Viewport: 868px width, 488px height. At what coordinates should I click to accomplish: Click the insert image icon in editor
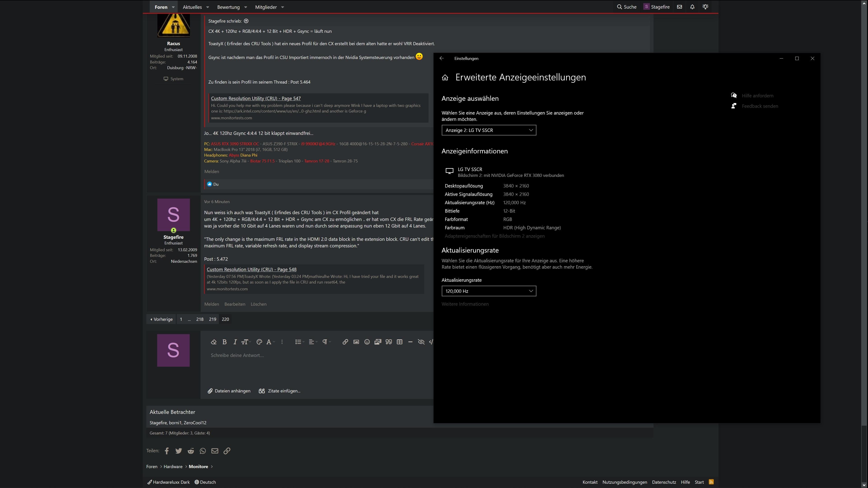(x=356, y=342)
